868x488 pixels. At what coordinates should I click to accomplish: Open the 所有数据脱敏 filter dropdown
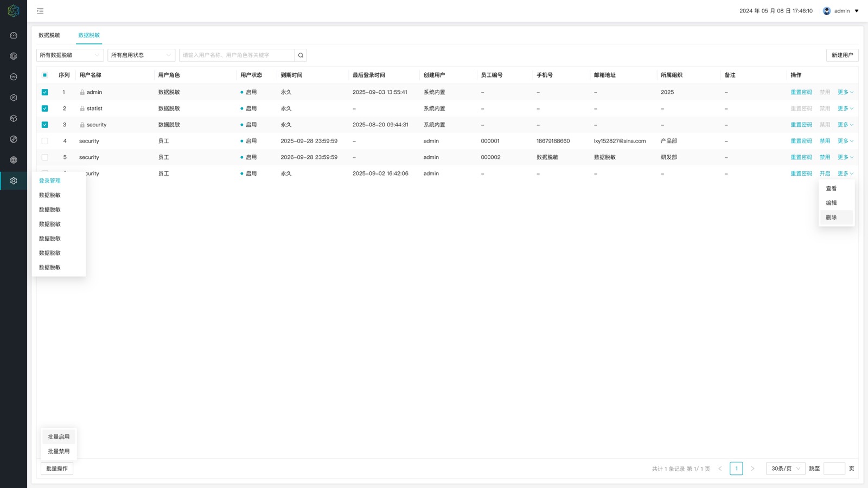pos(70,55)
